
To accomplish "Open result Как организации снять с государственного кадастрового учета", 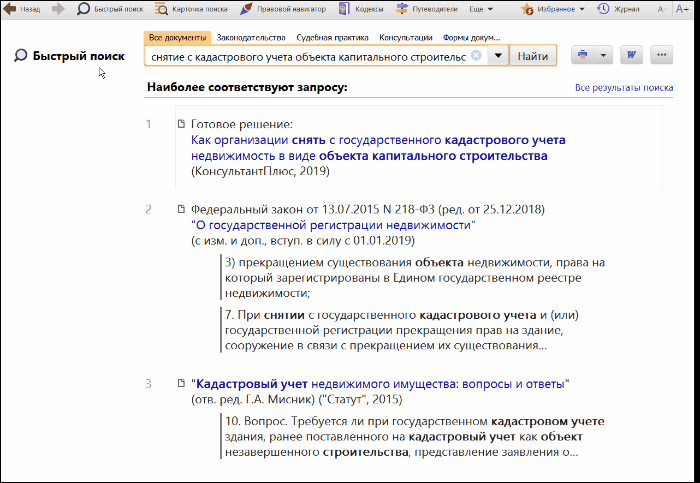I will point(378,148).
